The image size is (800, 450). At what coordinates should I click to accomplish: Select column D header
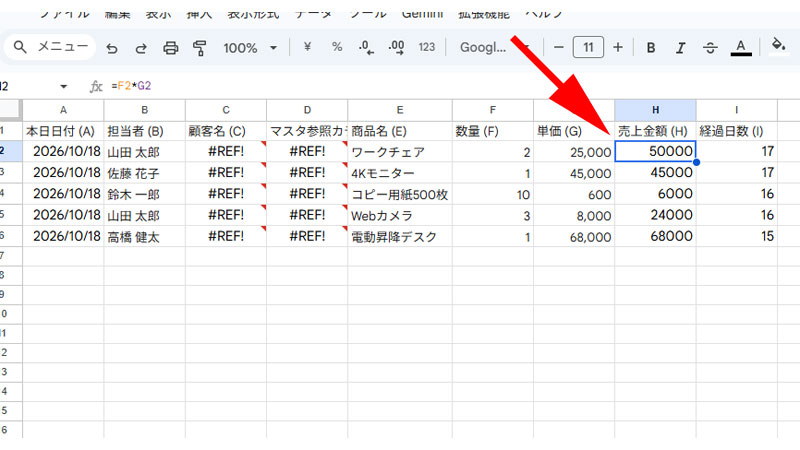coord(307,110)
